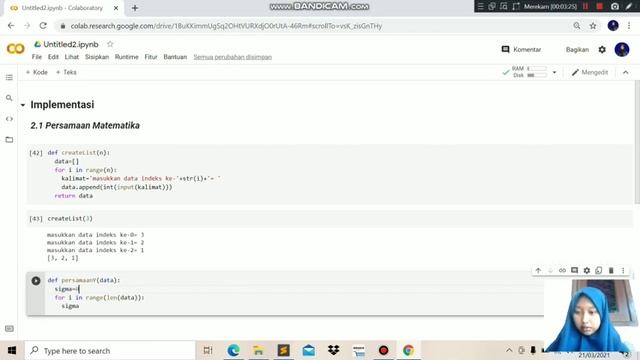Open the Komentar comments panel
Viewport: 640px width, 360px height.
(x=521, y=49)
